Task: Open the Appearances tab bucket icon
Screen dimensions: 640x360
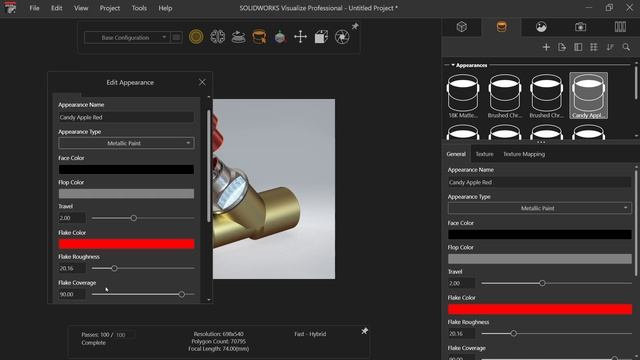Action: pos(501,27)
